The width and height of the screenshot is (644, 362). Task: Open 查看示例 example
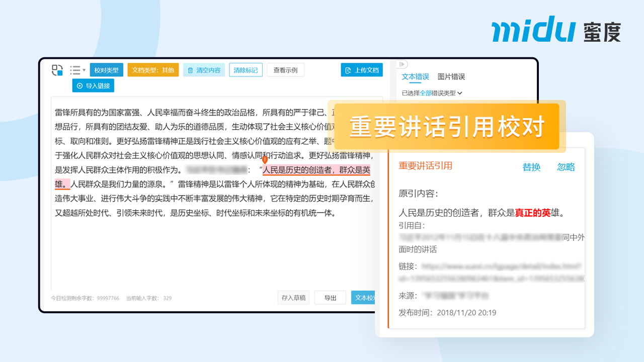[x=285, y=70]
